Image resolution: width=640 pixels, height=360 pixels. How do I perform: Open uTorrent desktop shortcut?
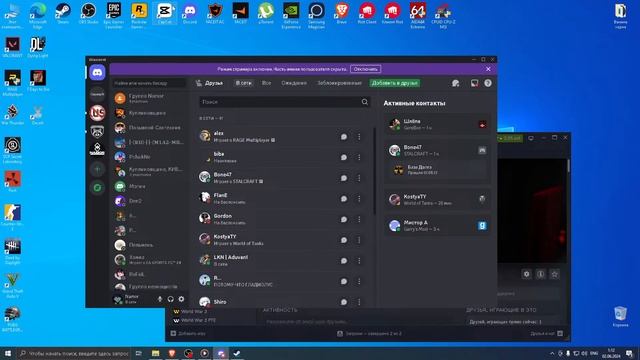point(266,13)
